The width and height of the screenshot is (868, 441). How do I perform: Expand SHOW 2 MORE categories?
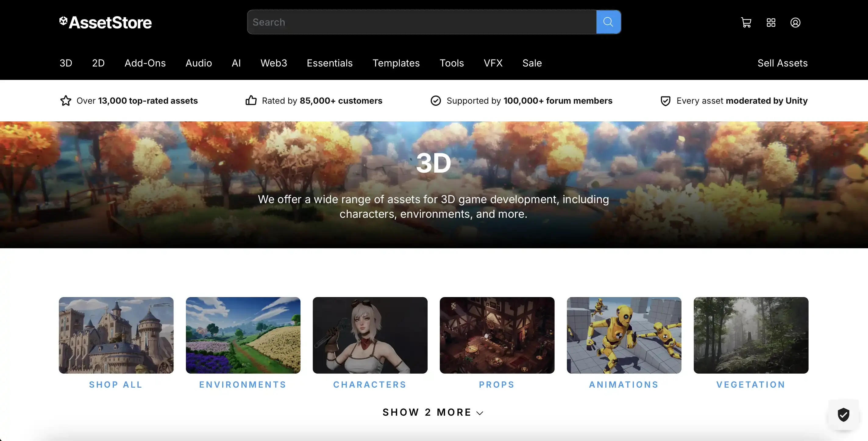[x=433, y=412]
